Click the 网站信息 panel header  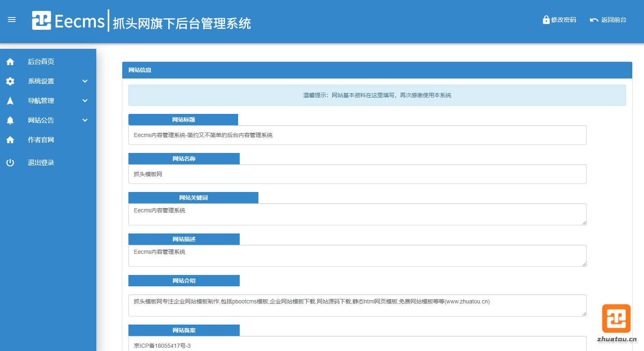(377, 70)
